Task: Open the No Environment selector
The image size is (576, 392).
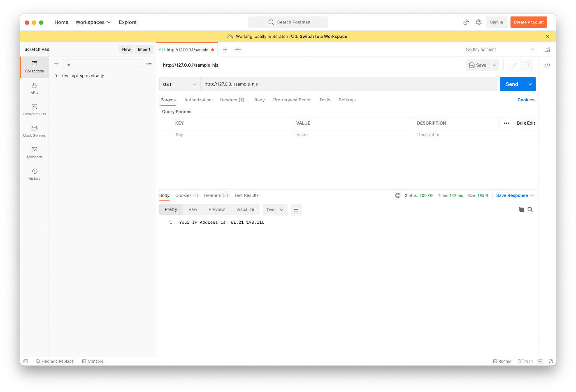Action: coord(500,49)
